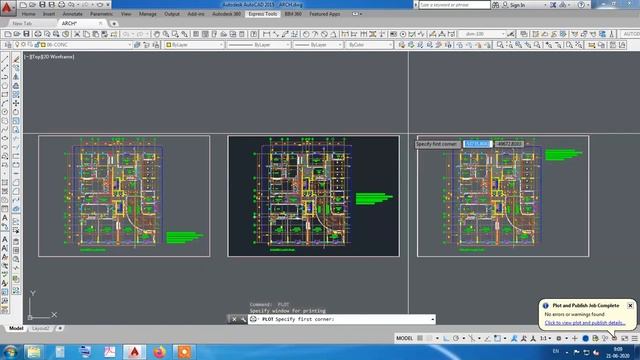Close the Plot and Publish notification balloon

point(630,305)
